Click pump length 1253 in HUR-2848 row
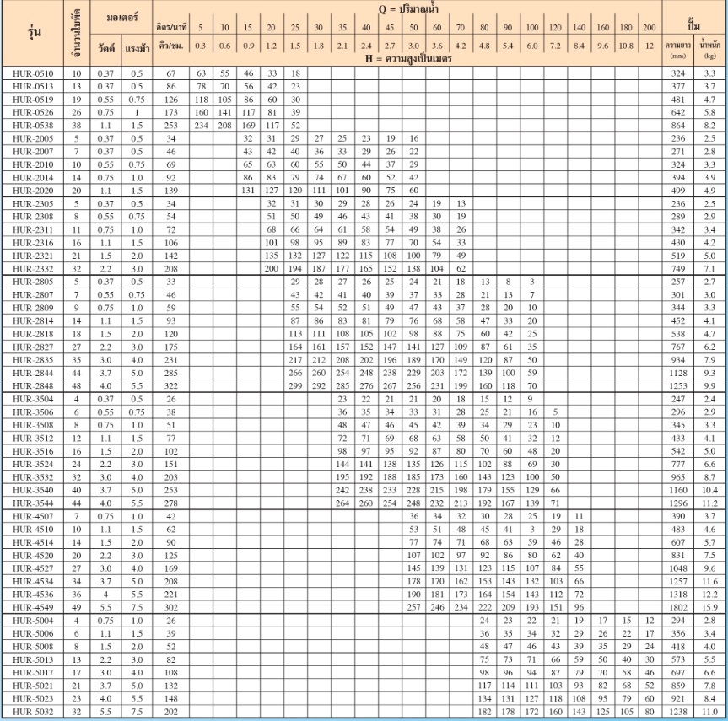 [x=678, y=386]
